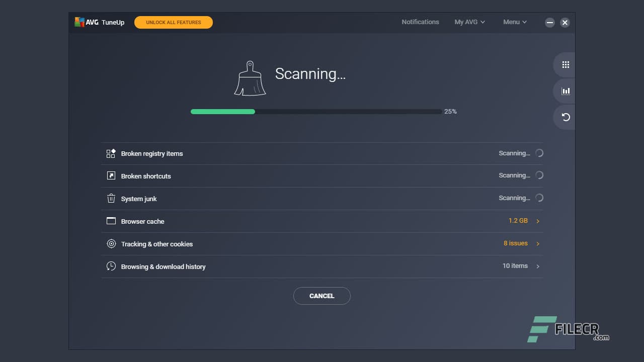Click the Browsing & download history clock icon
The height and width of the screenshot is (362, 644).
tap(111, 266)
